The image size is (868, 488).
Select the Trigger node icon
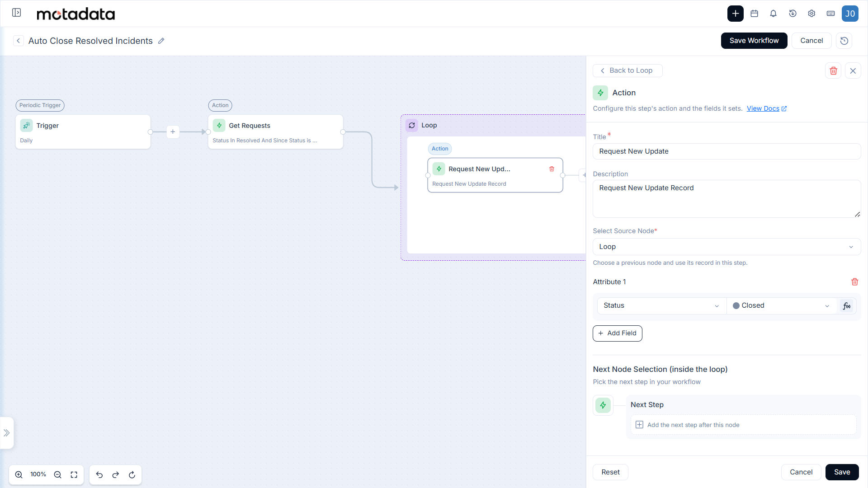pos(27,126)
